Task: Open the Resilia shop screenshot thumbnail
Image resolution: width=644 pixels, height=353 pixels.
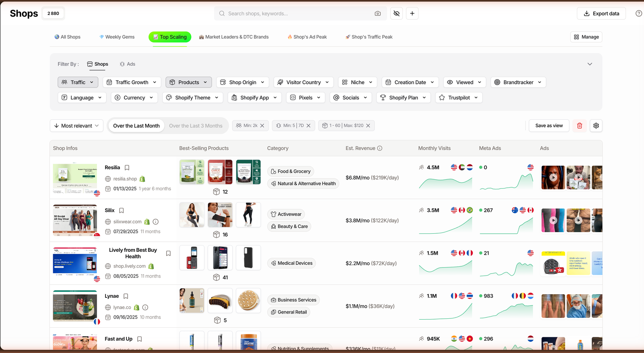Action: (75, 178)
